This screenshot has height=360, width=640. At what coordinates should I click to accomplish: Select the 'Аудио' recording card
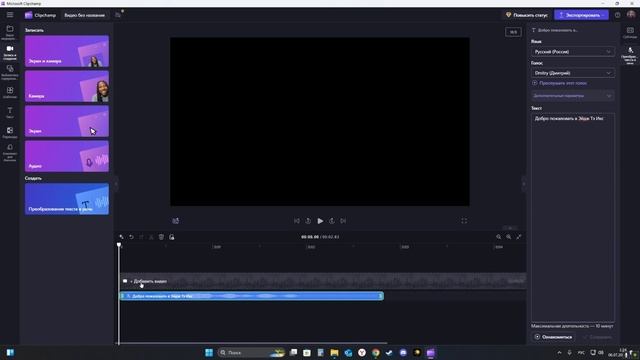pyautogui.click(x=67, y=156)
